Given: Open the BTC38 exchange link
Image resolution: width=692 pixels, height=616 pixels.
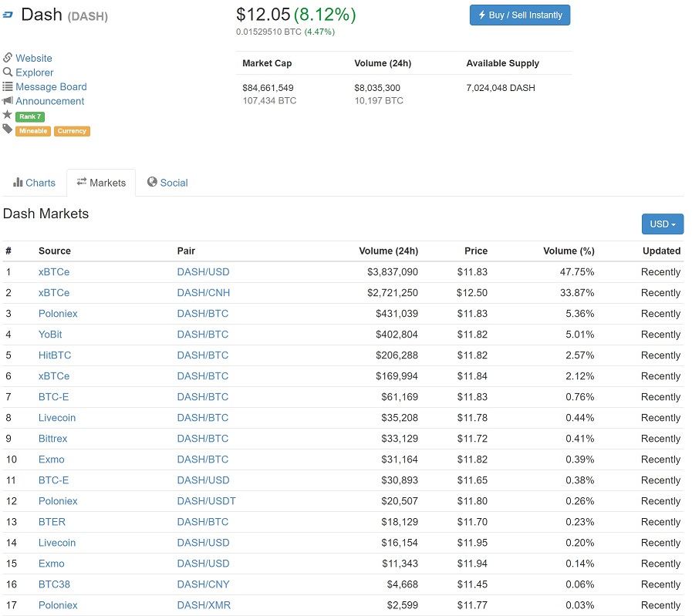Looking at the screenshot, I should 54,584.
